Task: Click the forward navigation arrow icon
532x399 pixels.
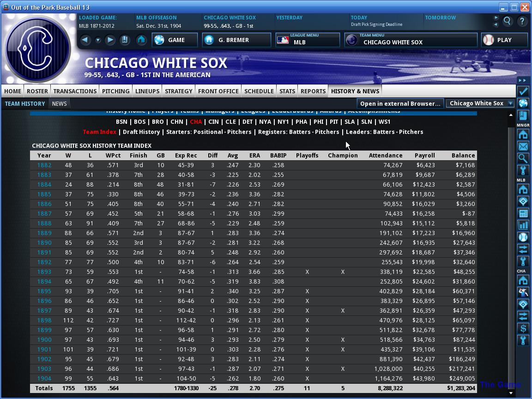Action: click(x=110, y=40)
